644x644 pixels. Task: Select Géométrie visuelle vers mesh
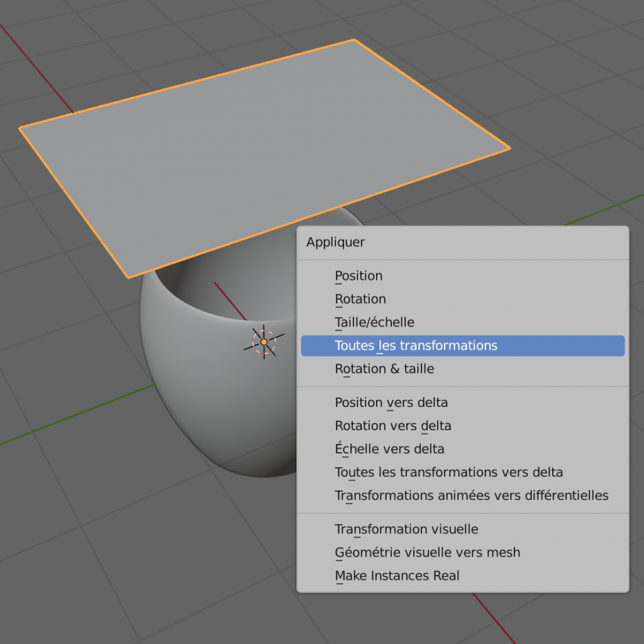(427, 553)
